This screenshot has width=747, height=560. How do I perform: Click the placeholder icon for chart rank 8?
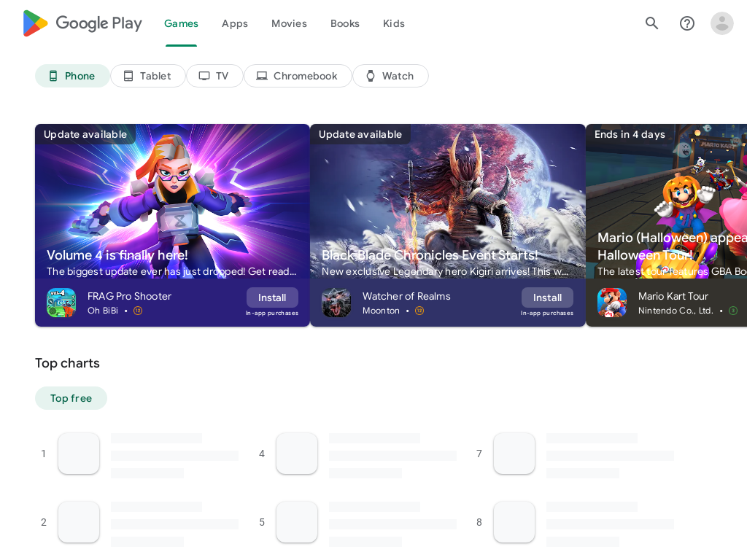coord(514,522)
